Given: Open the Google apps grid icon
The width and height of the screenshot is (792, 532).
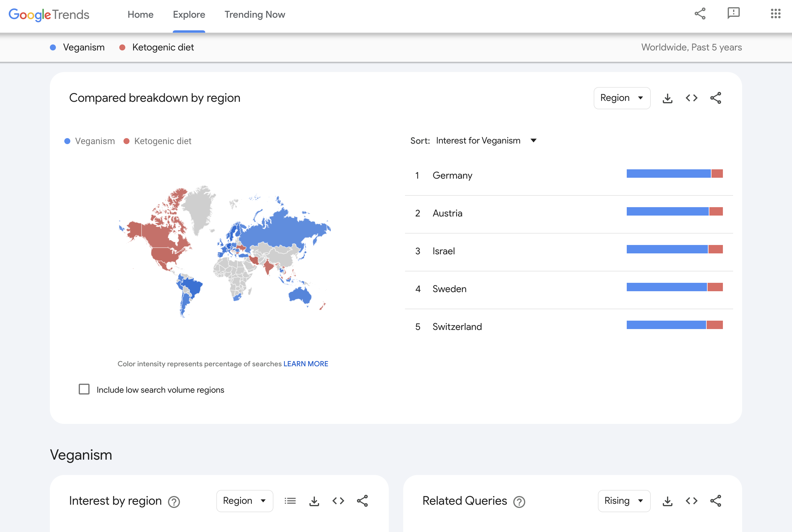Looking at the screenshot, I should tap(775, 14).
